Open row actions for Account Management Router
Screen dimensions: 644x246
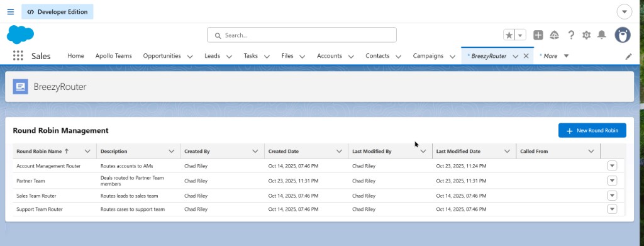612,165
